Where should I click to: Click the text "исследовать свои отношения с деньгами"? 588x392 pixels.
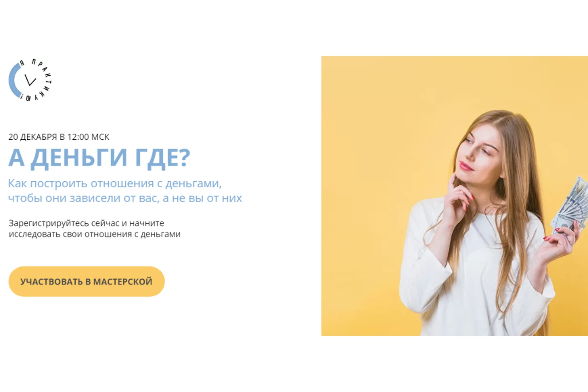(95, 234)
